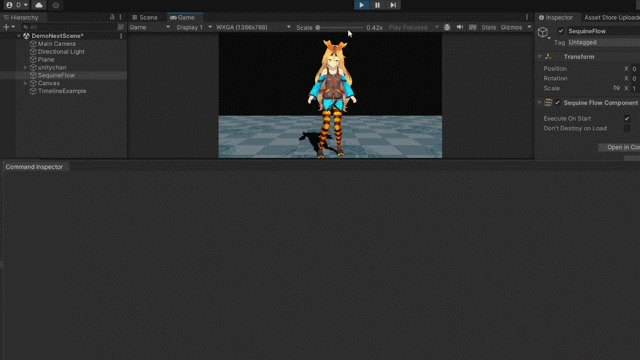Select the Plane object
640x360 pixels.
coord(46,59)
